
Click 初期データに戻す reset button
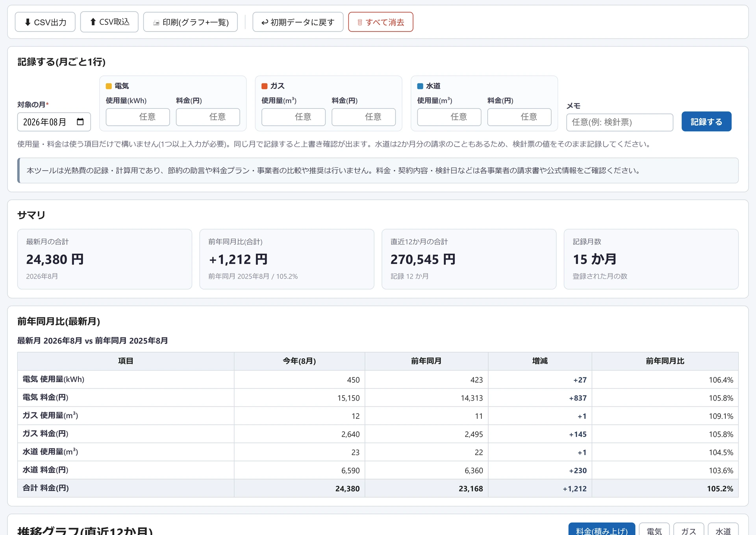coord(298,22)
